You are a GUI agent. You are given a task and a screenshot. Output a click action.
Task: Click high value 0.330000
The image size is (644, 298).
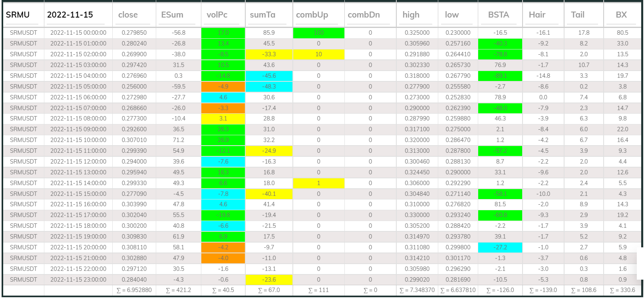tap(417, 215)
